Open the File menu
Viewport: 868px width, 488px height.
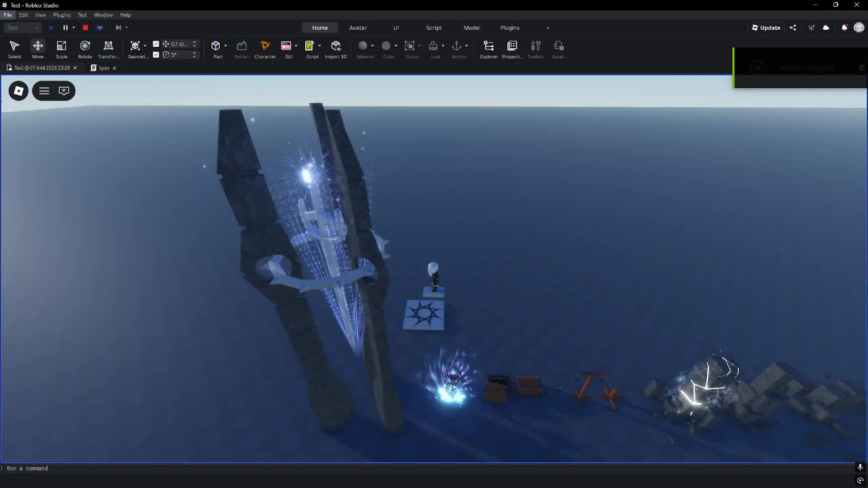7,15
